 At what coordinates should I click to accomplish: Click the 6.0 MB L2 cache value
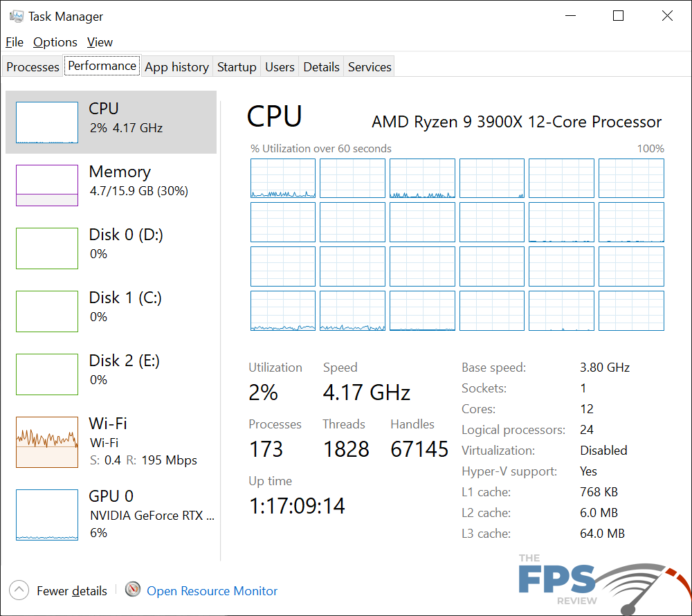[599, 513]
